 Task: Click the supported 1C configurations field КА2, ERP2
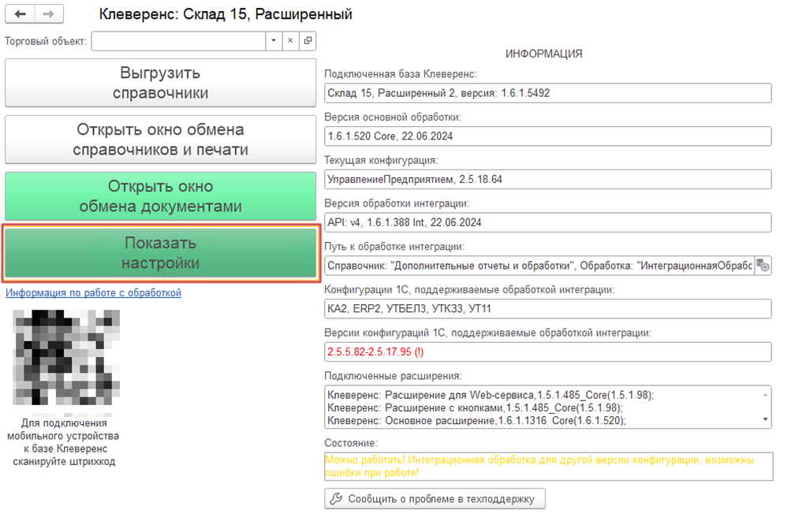click(548, 309)
